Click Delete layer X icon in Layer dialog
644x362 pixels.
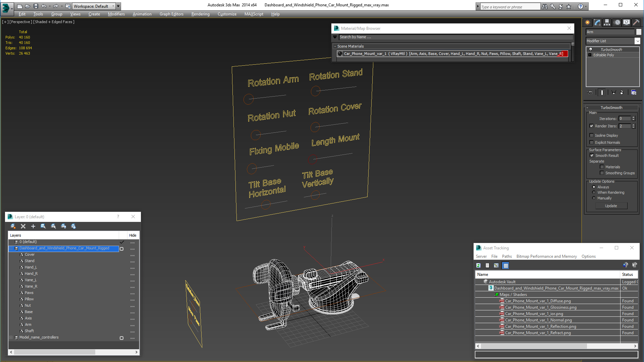(x=23, y=226)
